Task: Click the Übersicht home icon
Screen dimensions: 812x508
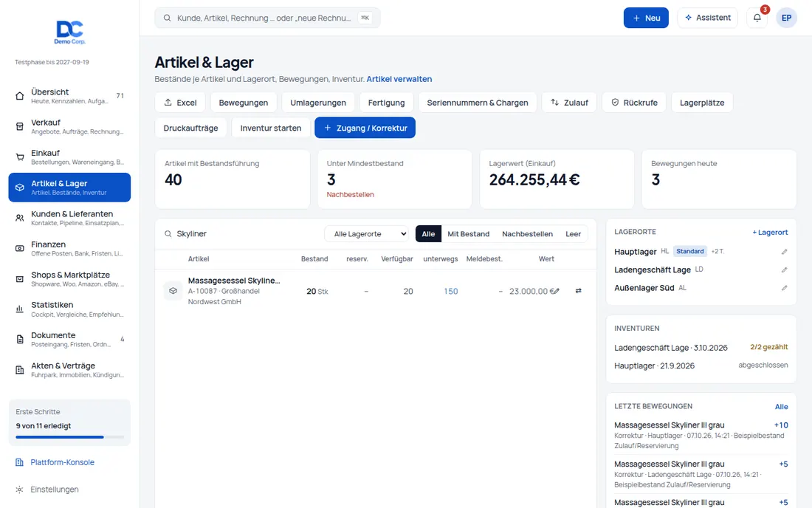Action: click(20, 96)
